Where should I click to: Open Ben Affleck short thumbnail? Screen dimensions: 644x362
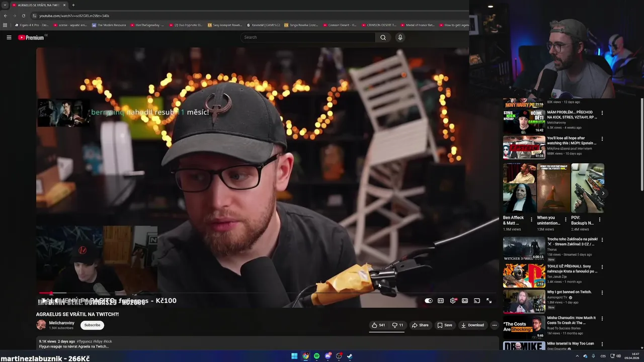[519, 188]
